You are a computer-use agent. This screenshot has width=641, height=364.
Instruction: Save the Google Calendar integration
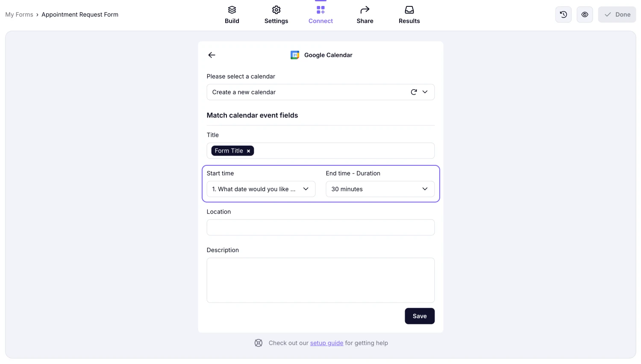coord(419,316)
